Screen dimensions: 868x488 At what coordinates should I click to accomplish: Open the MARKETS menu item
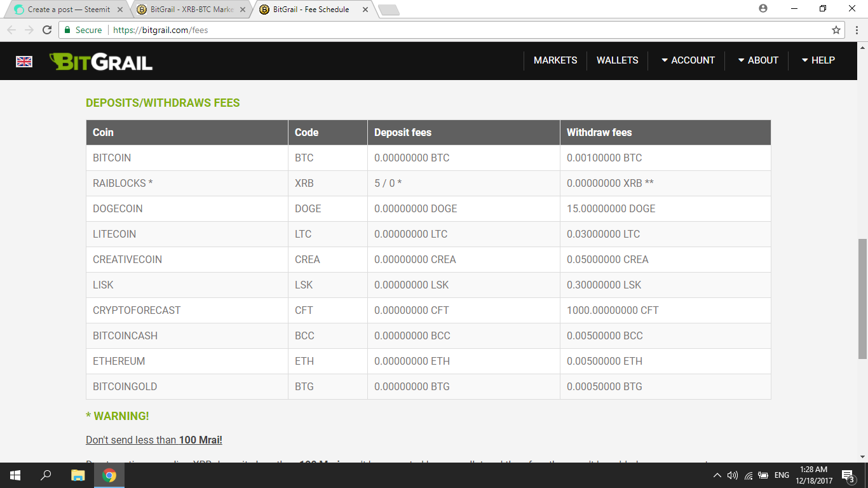pyautogui.click(x=555, y=60)
